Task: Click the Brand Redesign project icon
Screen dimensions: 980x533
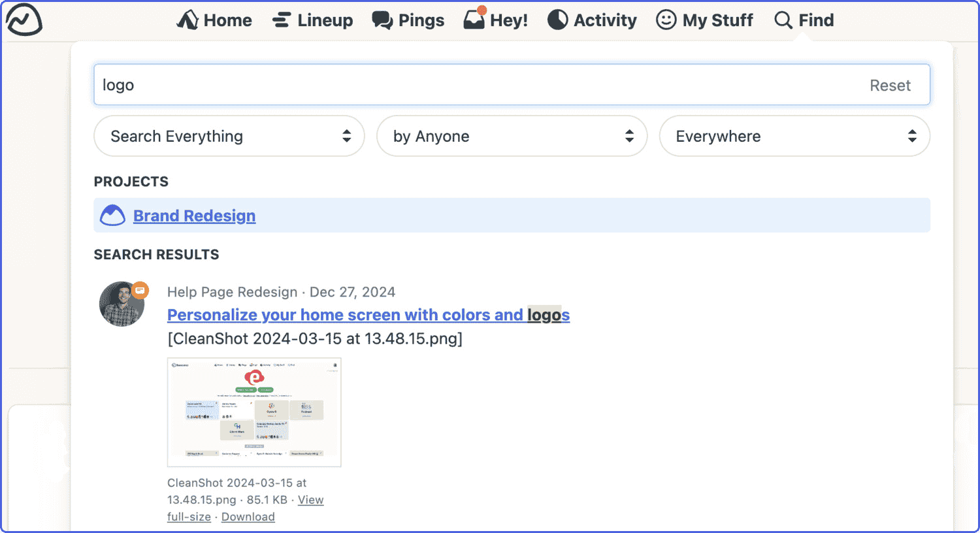Action: pos(112,215)
